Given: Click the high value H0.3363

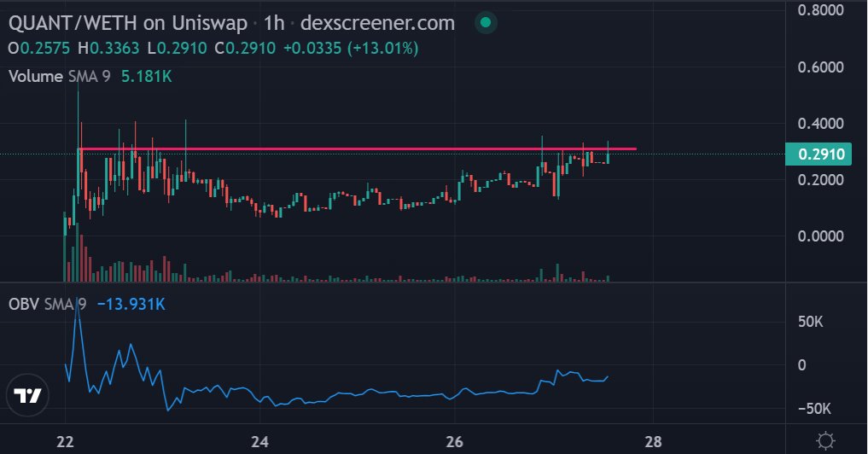Looking at the screenshot, I should pos(108,49).
